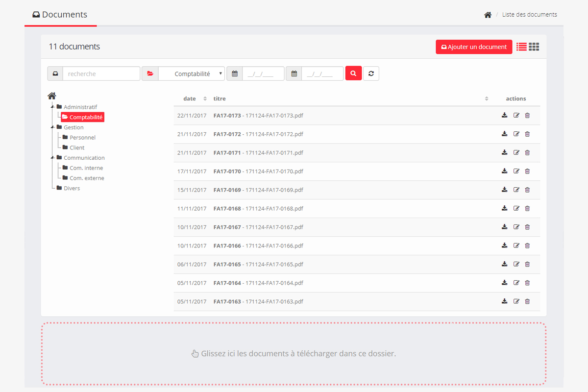
Task: Focus the recherche search field
Action: pyautogui.click(x=101, y=73)
